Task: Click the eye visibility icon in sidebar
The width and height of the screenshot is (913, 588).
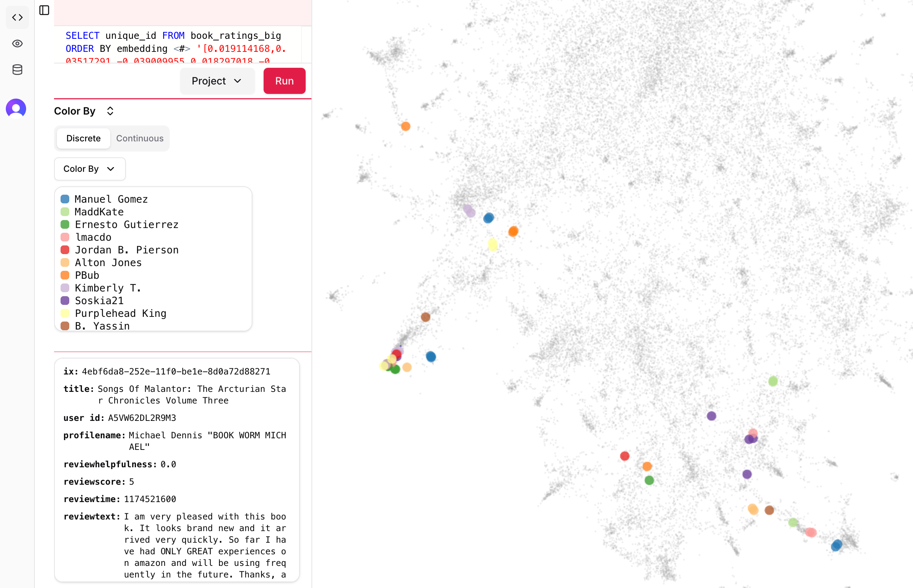Action: [17, 44]
